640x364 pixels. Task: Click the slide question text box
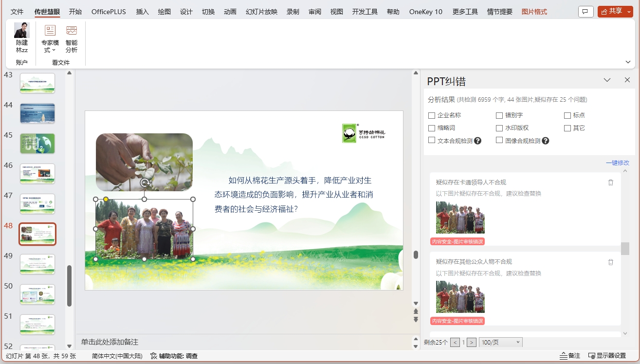click(x=294, y=195)
